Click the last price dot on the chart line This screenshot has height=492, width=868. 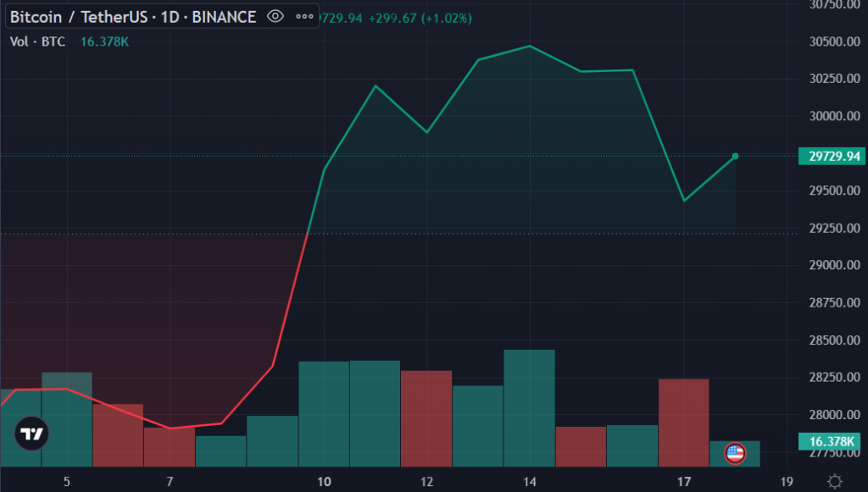734,156
